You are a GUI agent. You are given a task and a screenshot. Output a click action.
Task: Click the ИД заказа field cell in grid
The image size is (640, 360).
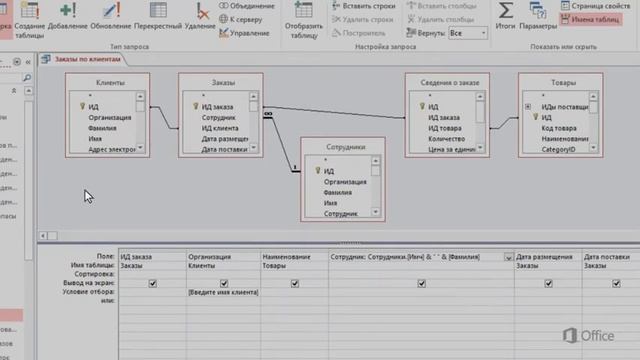152,257
